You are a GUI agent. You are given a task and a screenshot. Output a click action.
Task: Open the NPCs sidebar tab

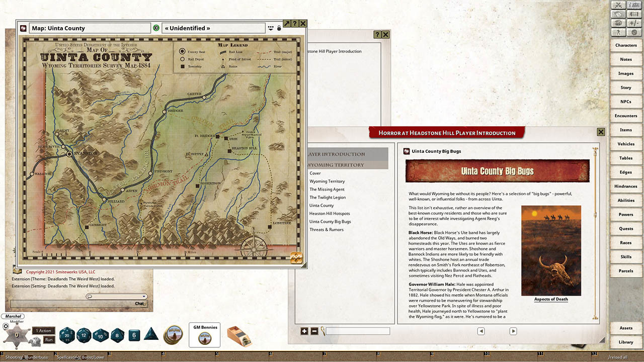click(x=625, y=102)
